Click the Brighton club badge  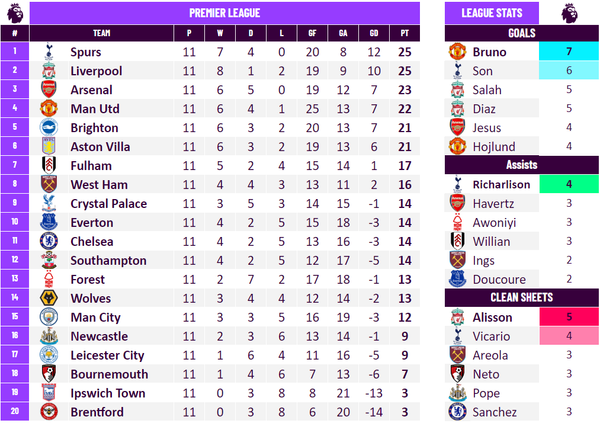pyautogui.click(x=49, y=127)
